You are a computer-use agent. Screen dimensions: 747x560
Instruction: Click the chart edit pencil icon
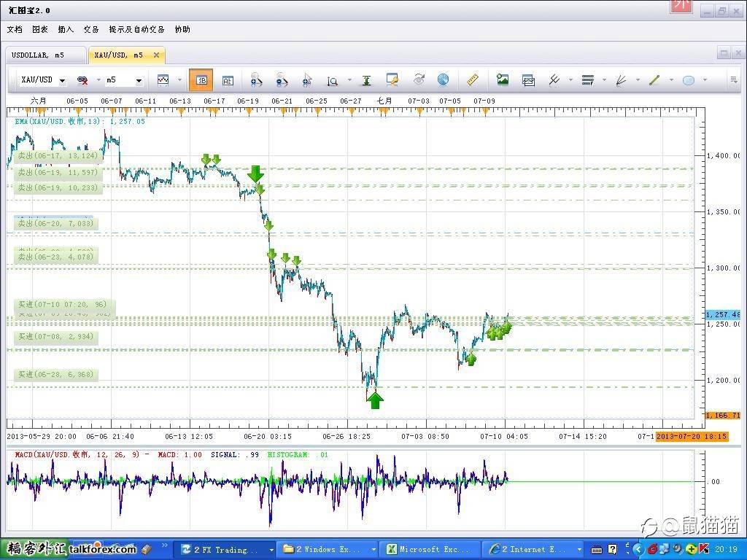click(x=392, y=79)
